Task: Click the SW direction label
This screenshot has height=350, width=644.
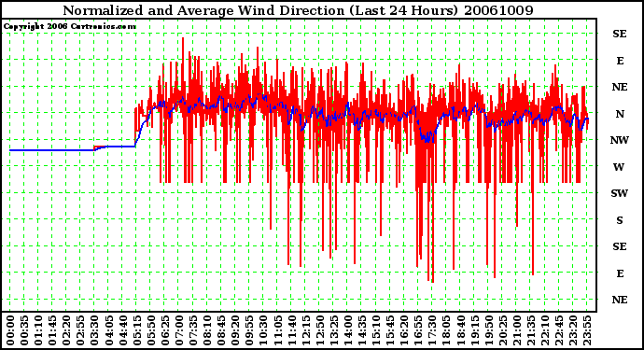Action: [619, 193]
